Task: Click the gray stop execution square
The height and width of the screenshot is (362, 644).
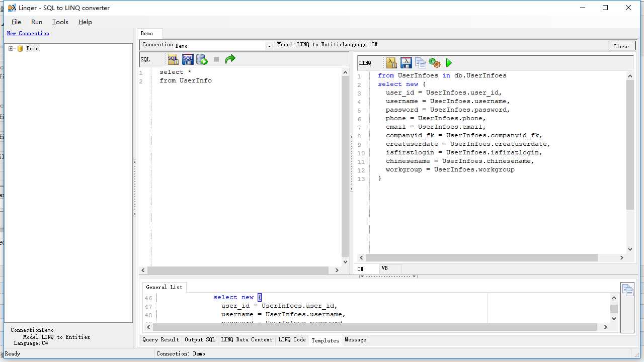Action: (216, 59)
